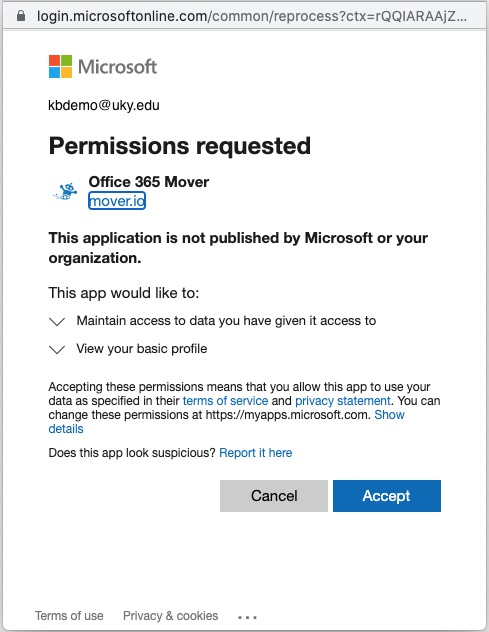Viewport: 489px width, 632px height.
Task: Cancel the permissions request
Action: pos(274,496)
